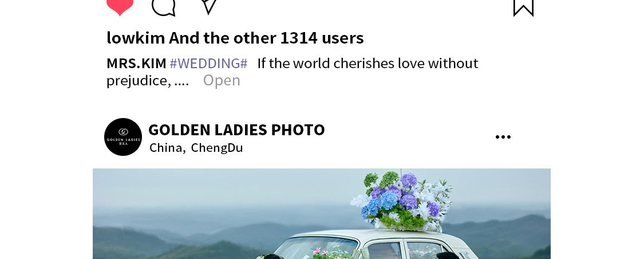Click the truncated "prejudice, ...." caption line

point(148,81)
